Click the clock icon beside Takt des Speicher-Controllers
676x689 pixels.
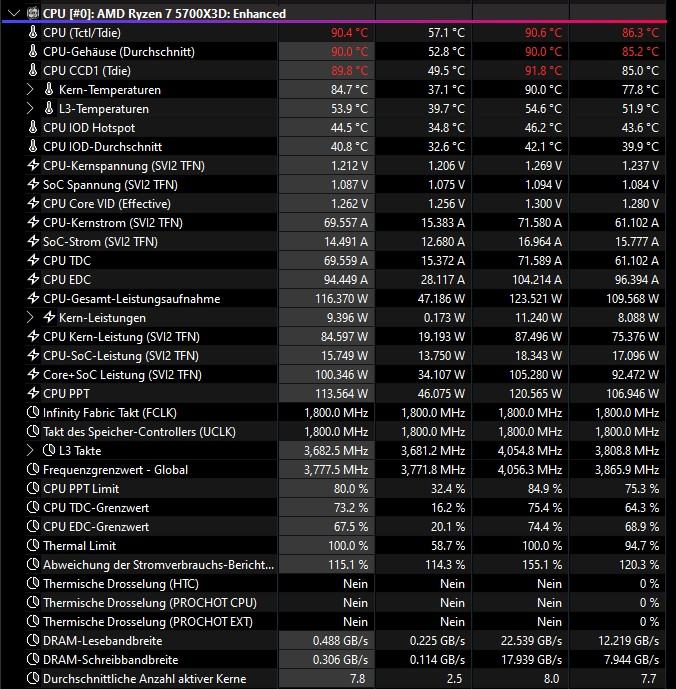click(33, 432)
